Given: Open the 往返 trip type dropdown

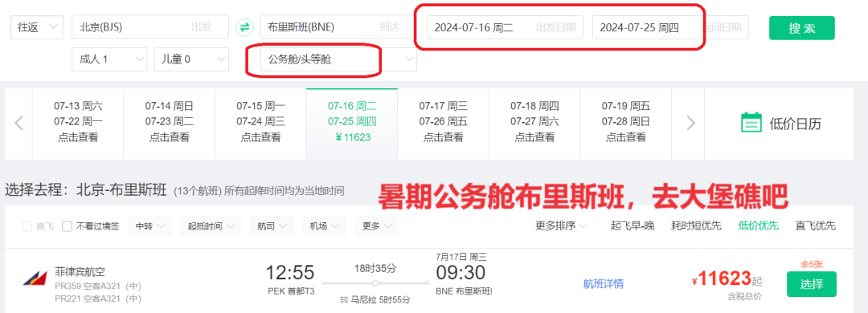Looking at the screenshot, I should [37, 27].
